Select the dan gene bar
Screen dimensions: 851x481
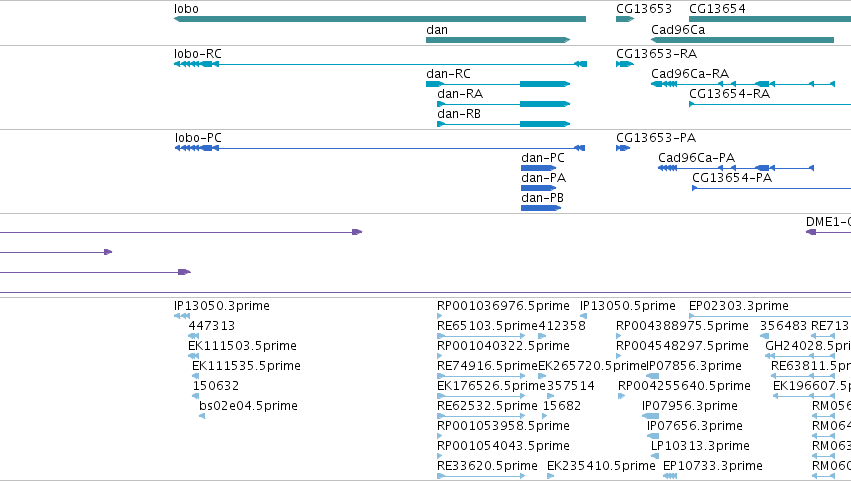pos(498,40)
